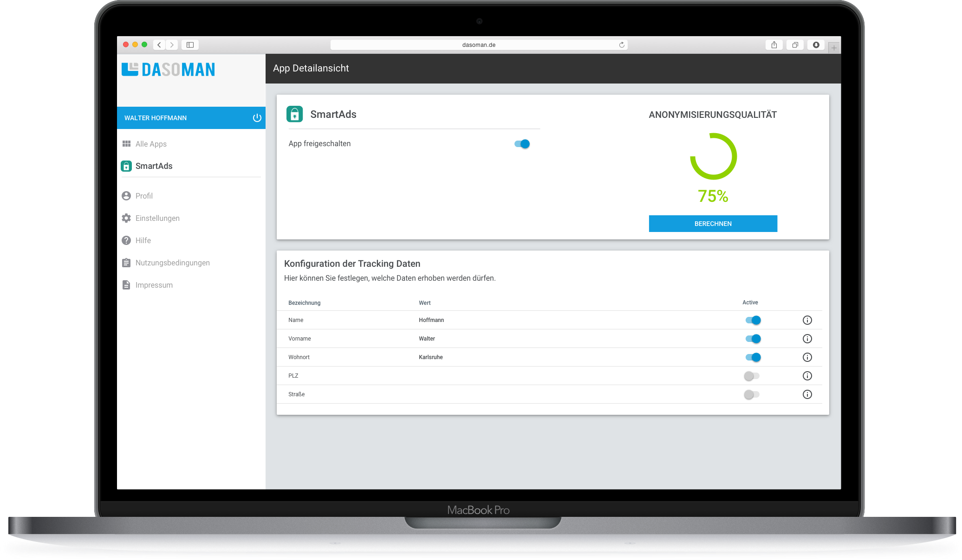
Task: Toggle the App freigeschalten switch
Action: coord(522,144)
